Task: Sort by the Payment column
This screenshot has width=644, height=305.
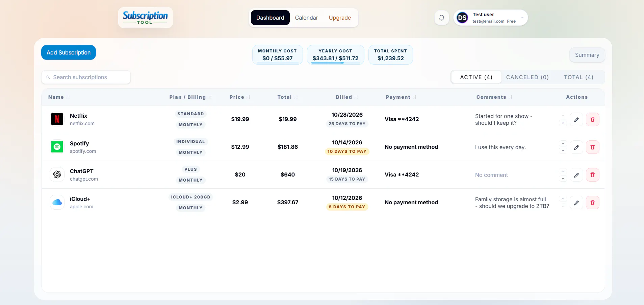Action: 401,97
